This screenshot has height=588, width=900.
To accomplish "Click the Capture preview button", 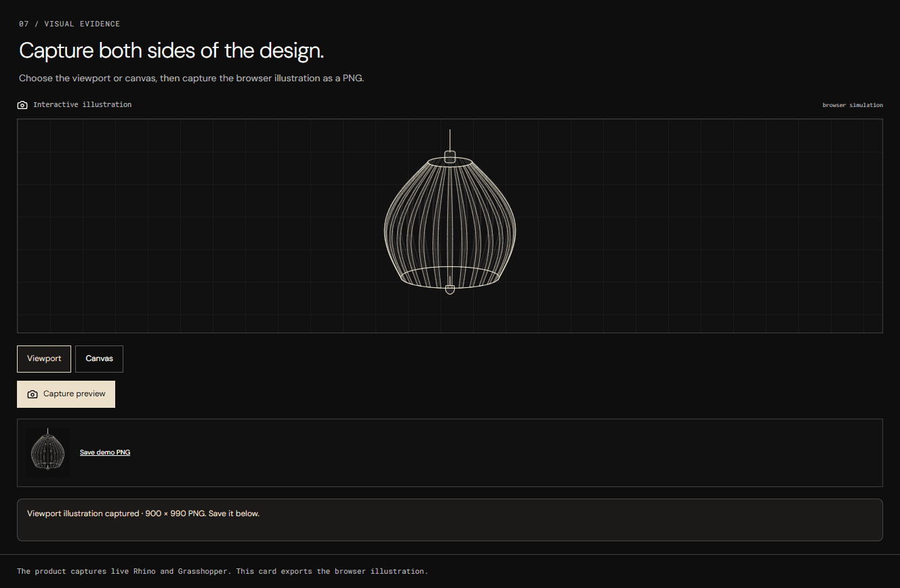I will [66, 394].
